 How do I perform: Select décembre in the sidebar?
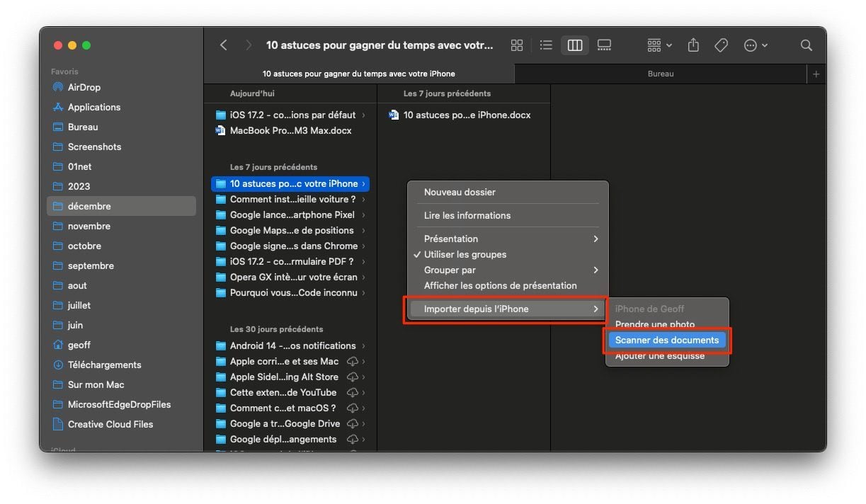coord(121,206)
